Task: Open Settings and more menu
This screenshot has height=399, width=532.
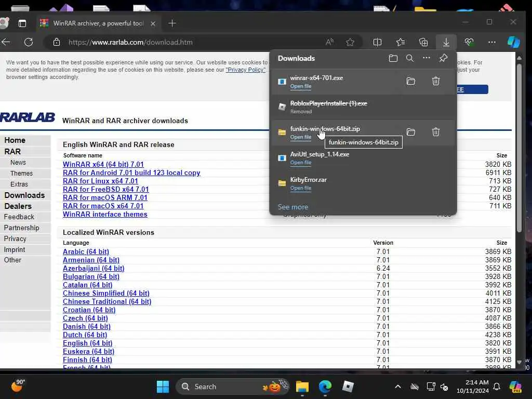Action: click(491, 42)
